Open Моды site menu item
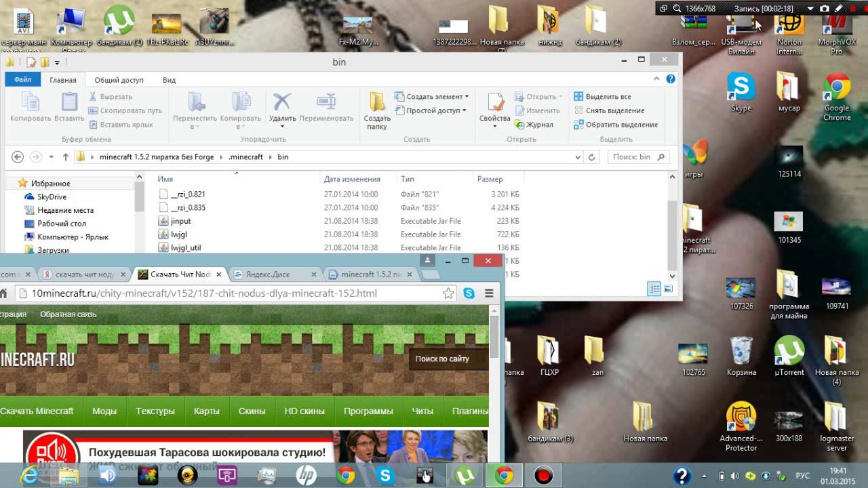The width and height of the screenshot is (868, 488). pos(104,411)
